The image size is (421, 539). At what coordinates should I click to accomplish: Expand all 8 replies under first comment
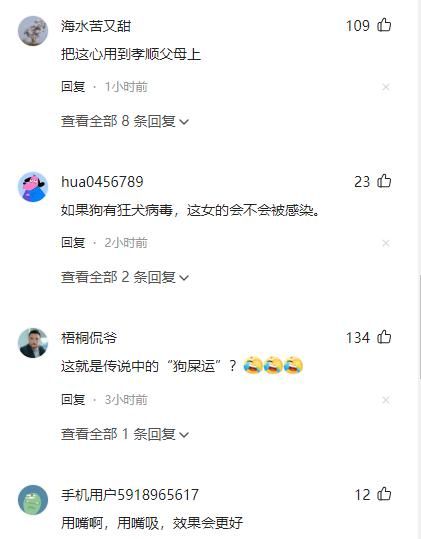pyautogui.click(x=125, y=121)
